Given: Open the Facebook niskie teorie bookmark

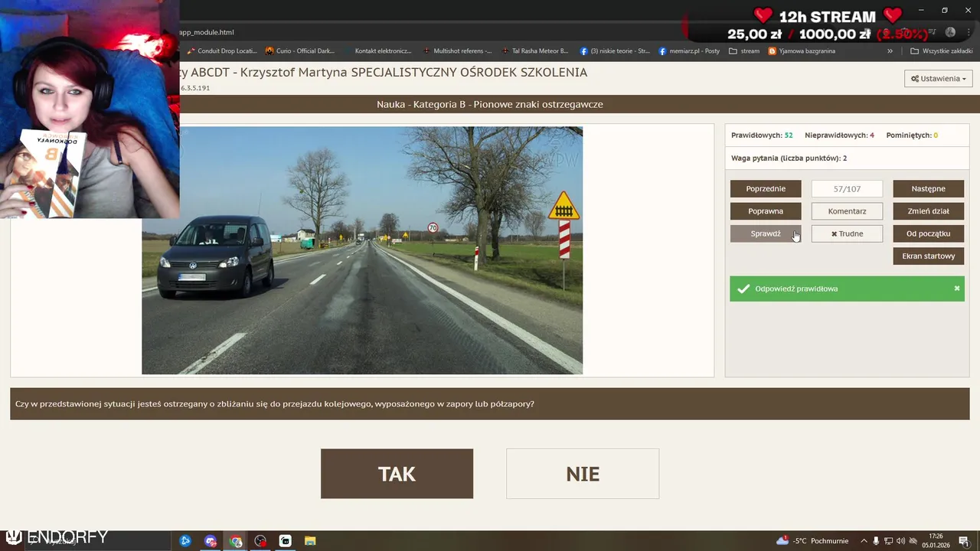Looking at the screenshot, I should [x=615, y=51].
